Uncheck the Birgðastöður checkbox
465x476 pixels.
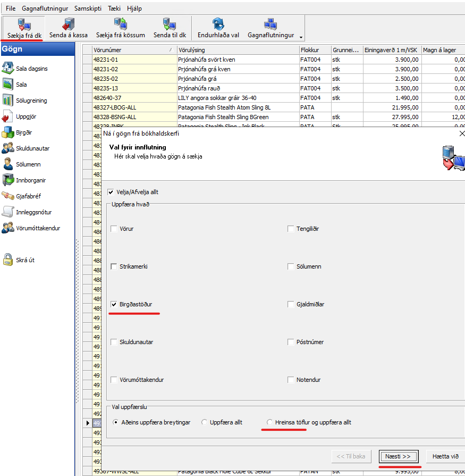coord(114,304)
